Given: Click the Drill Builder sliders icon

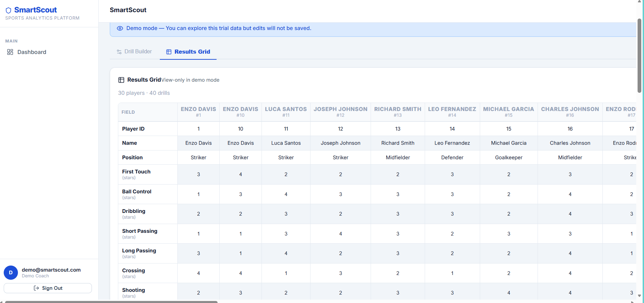Looking at the screenshot, I should [119, 52].
